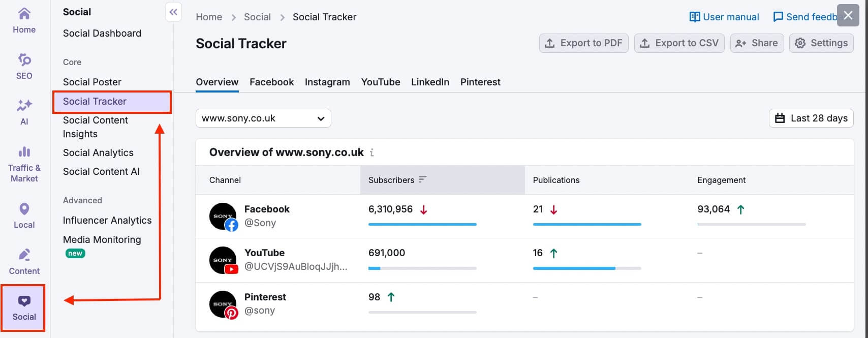Image resolution: width=868 pixels, height=338 pixels.
Task: Open Social Analytics in sidebar
Action: click(x=98, y=153)
